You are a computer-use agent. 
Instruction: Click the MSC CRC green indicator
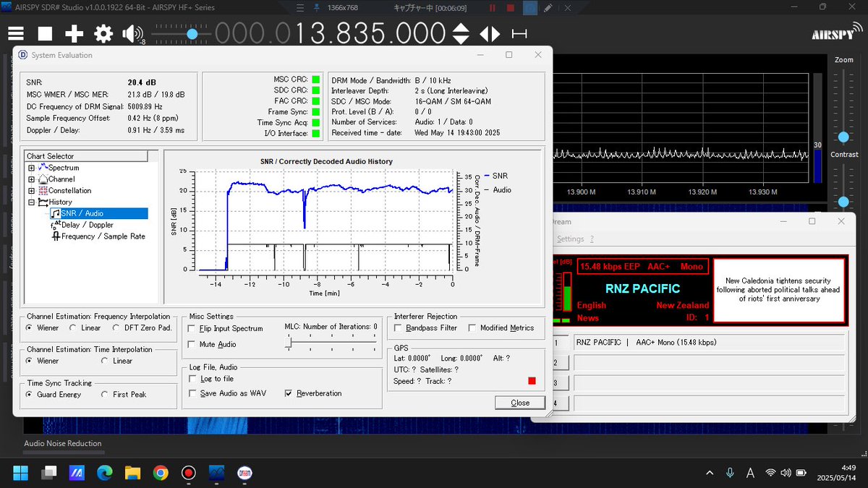point(315,79)
